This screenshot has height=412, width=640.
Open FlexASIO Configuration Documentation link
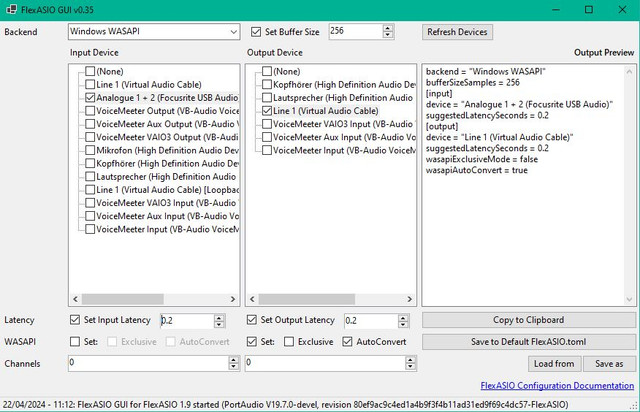point(557,385)
